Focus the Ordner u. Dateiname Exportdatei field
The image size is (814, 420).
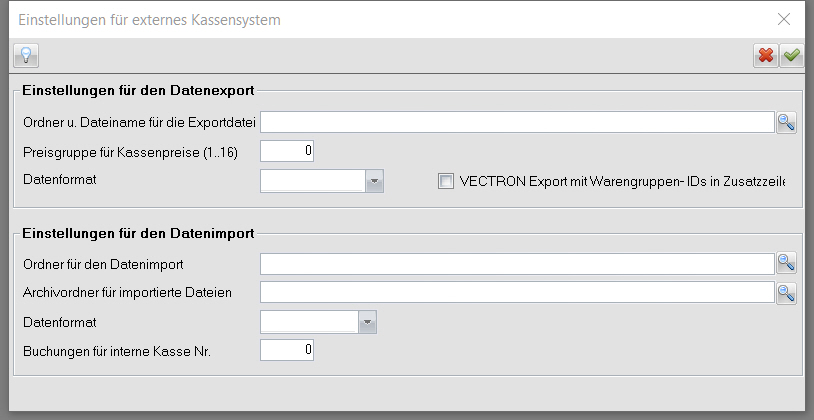click(518, 122)
